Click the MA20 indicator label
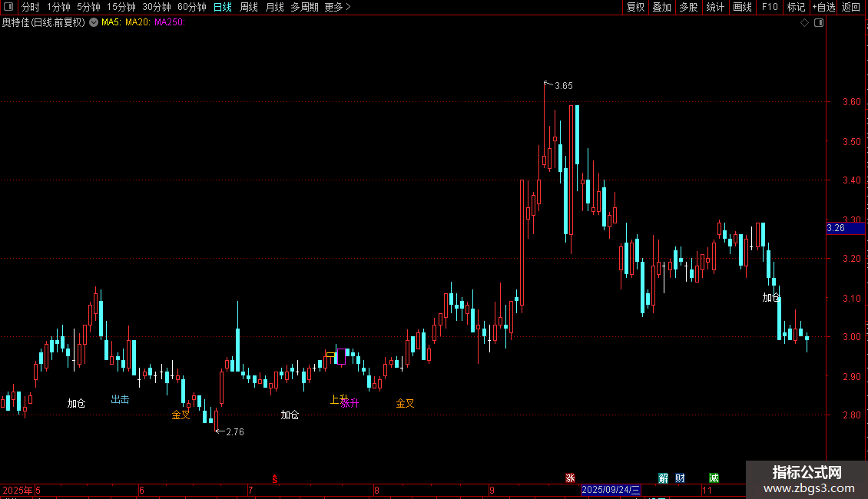This screenshot has width=868, height=499. pos(137,22)
